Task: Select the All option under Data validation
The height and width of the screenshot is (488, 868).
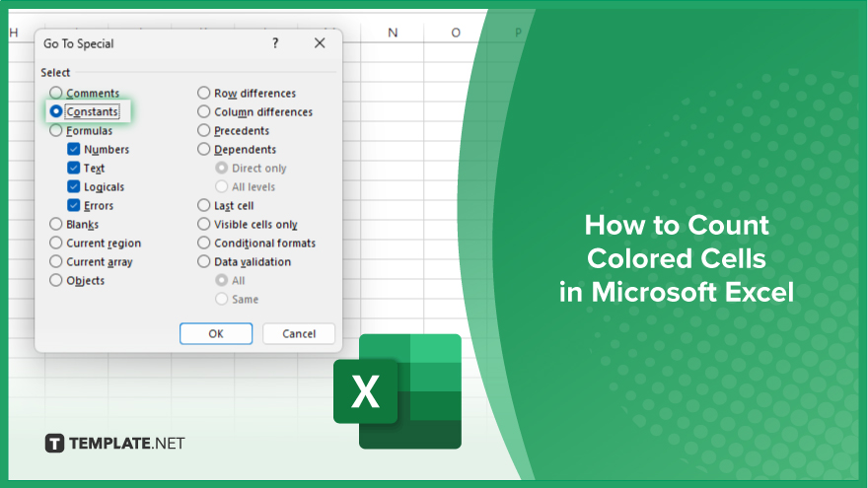Action: [221, 280]
